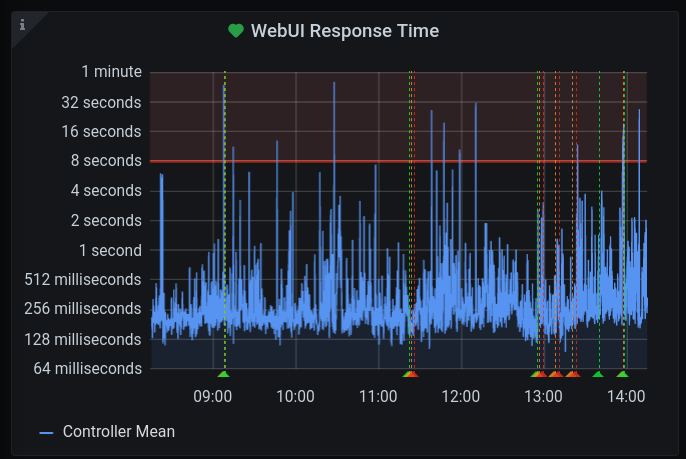
Task: Click the 64 milliseconds y-axis label
Action: [88, 368]
